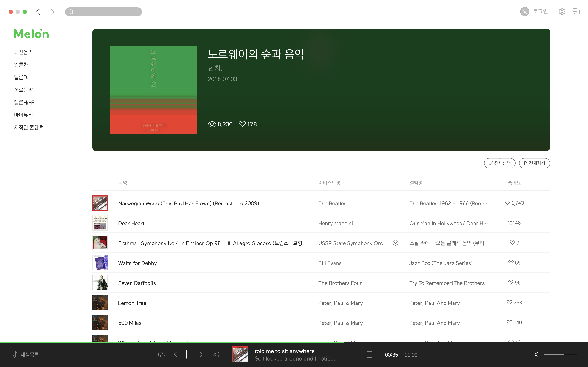Screen dimensions: 588x367
Task: Open the lyrics panel icon
Action: [x=369, y=354]
